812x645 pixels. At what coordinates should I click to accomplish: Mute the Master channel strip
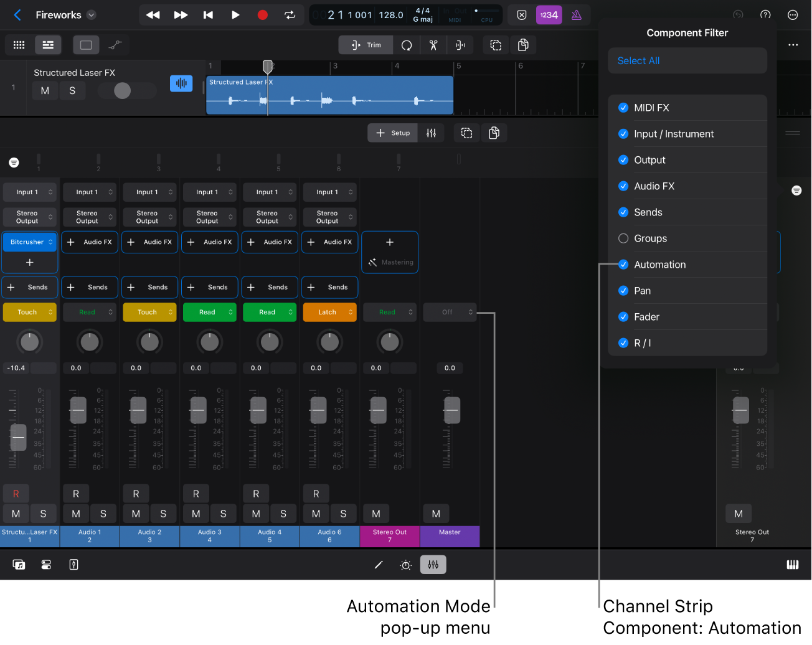(436, 514)
